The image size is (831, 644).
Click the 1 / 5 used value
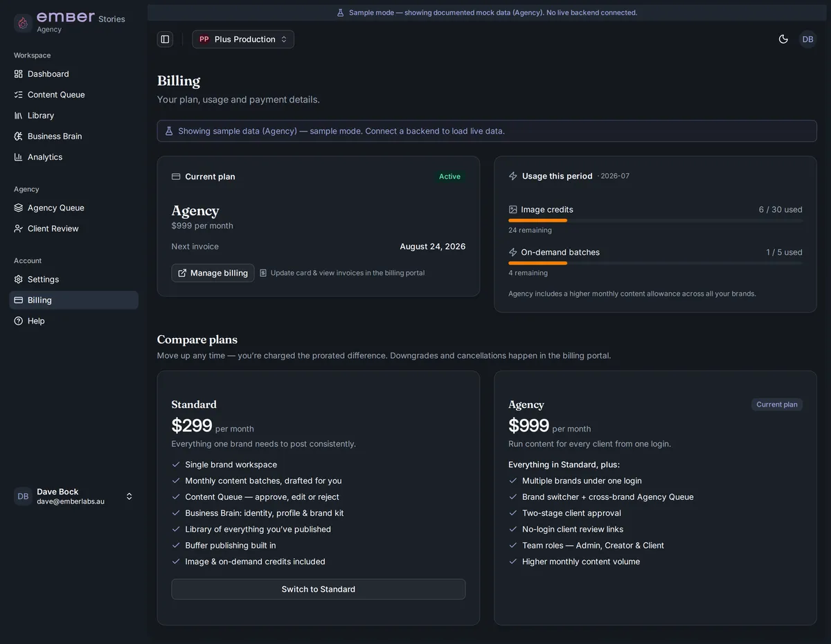click(784, 253)
